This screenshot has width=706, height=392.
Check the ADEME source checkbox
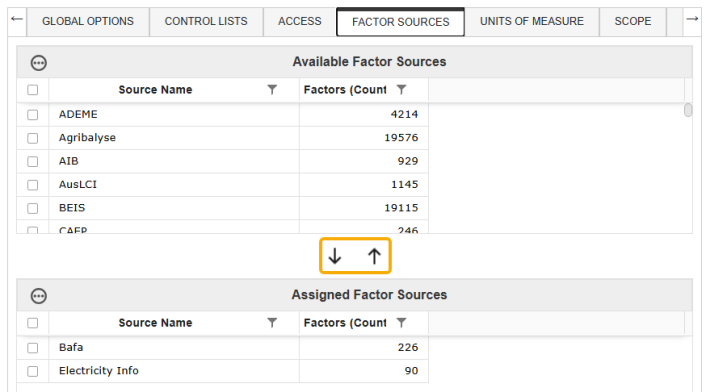tap(32, 115)
